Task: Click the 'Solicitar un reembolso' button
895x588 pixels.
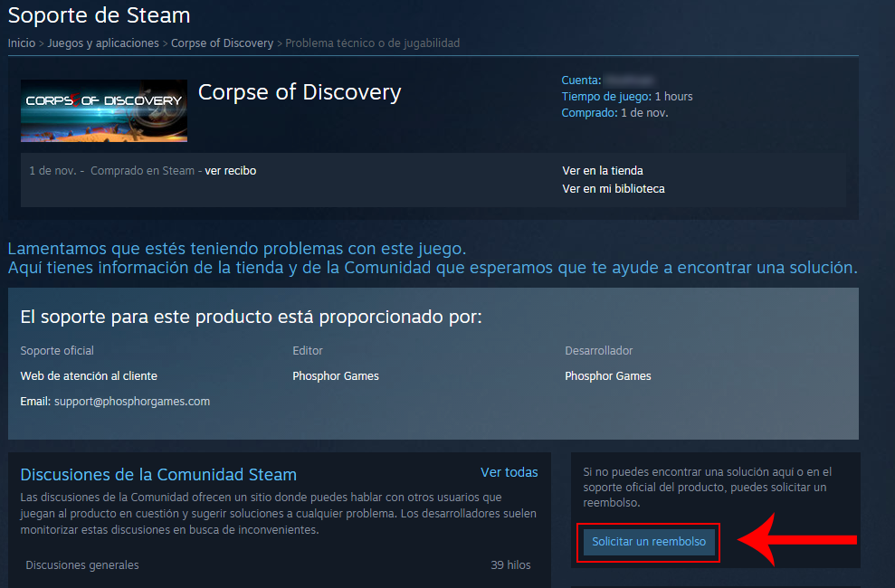Action: coord(649,542)
